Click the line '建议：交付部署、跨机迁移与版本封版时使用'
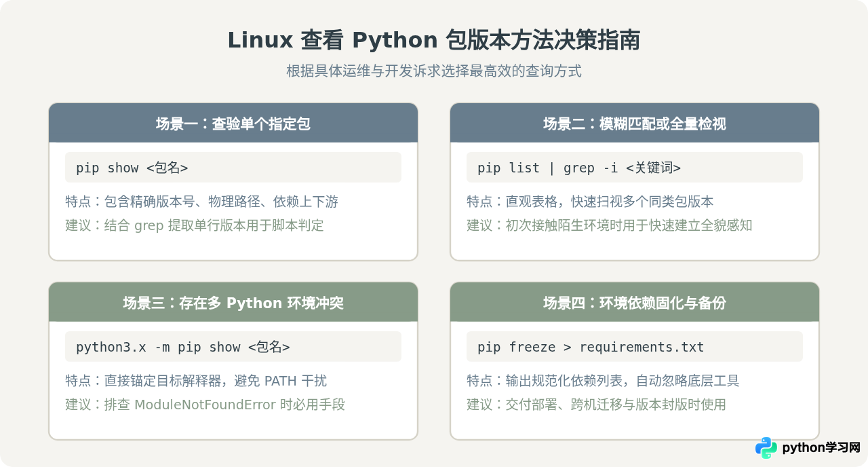The image size is (868, 467). tap(596, 405)
